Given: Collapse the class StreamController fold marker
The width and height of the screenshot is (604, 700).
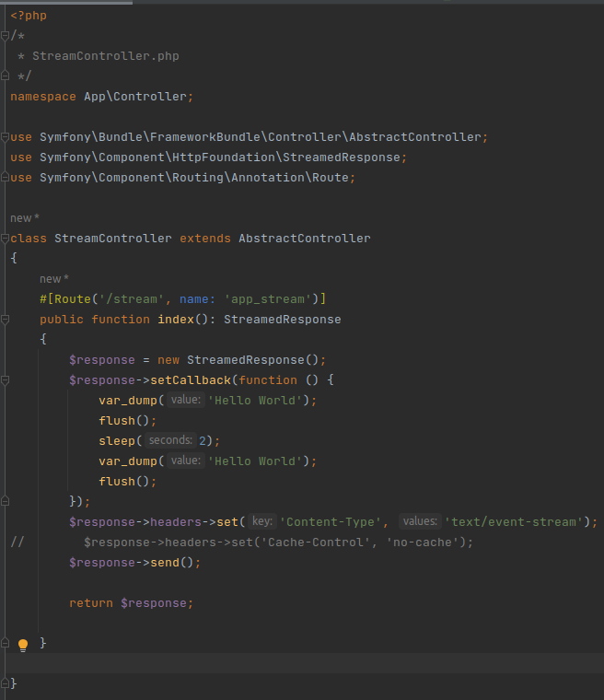Looking at the screenshot, I should 5,239.
